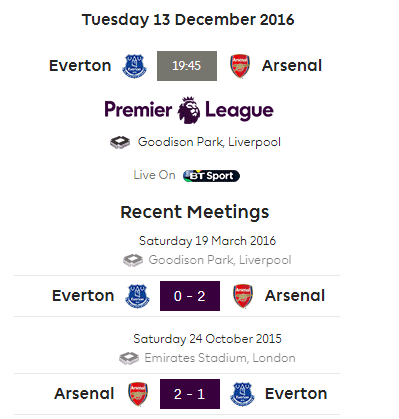Click the Everton crest in the 2 - 1 result
The width and height of the screenshot is (399, 419).
(x=242, y=394)
